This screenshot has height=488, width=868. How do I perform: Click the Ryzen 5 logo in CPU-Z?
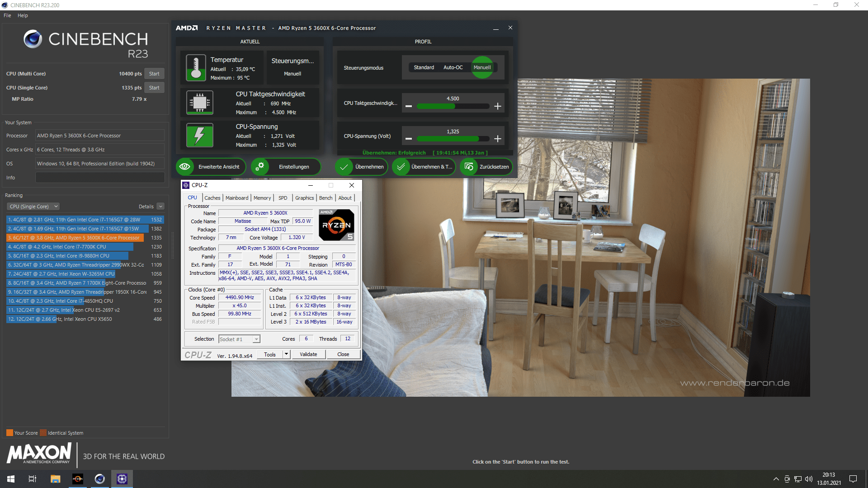point(336,225)
